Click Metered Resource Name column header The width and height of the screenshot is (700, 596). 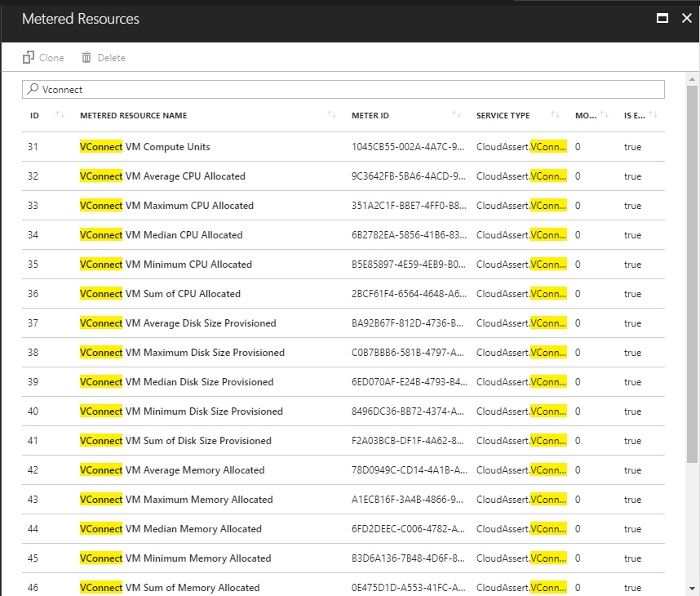133,115
